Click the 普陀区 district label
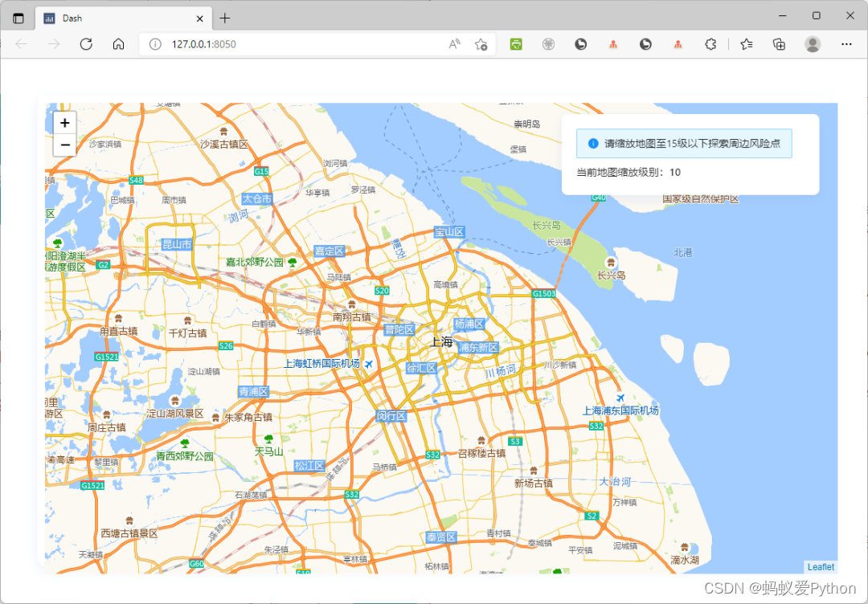The width and height of the screenshot is (868, 604). 399,330
